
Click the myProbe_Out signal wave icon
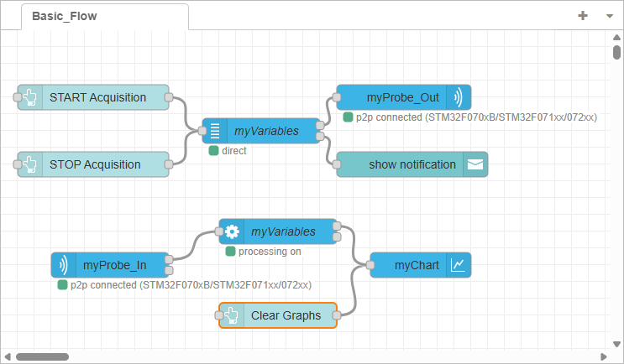point(459,97)
